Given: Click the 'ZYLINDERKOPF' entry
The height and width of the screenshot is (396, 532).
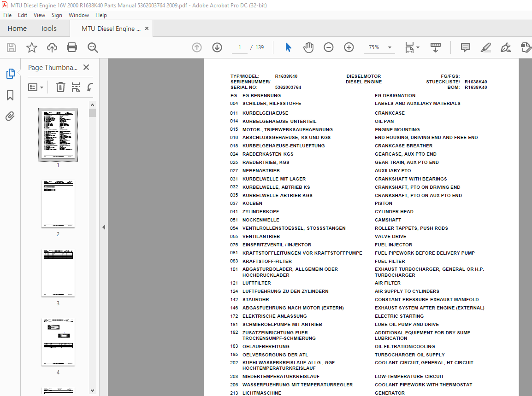Looking at the screenshot, I should [260, 212].
